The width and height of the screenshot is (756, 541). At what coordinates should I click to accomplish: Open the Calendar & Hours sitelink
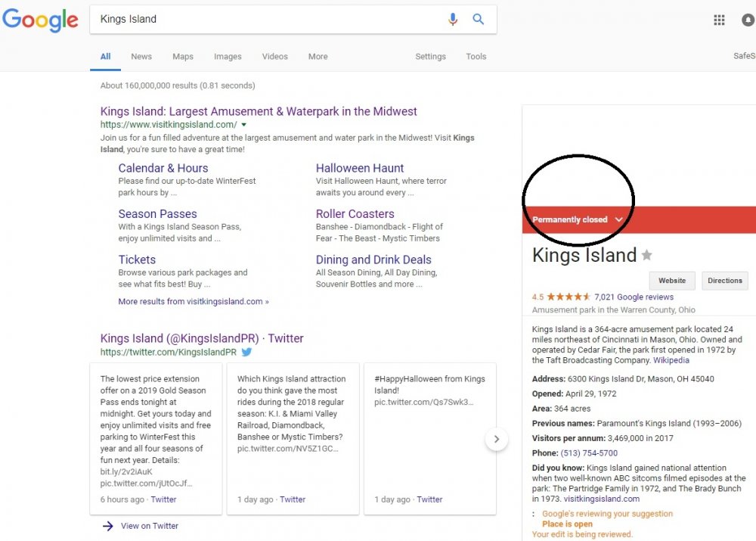pyautogui.click(x=163, y=168)
